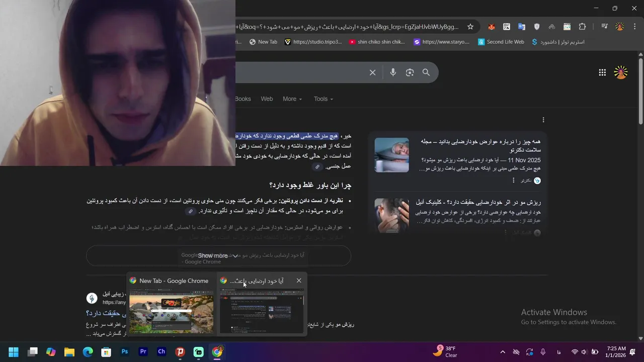Open the clock showing 7:25 AM
This screenshot has height=362, width=644.
pos(616,352)
